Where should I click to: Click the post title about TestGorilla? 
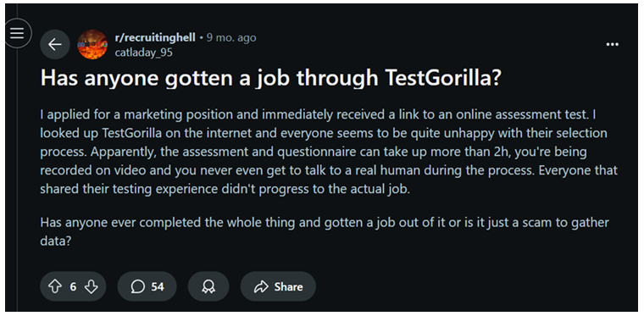270,79
